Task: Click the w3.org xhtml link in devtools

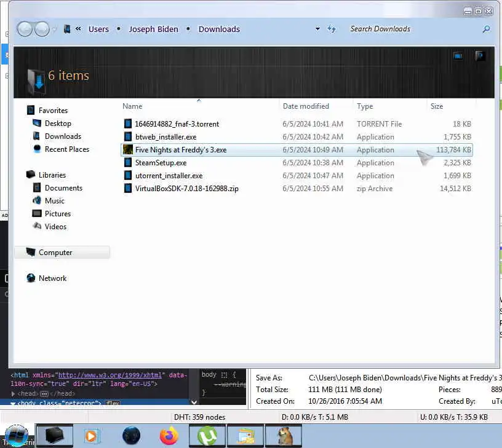Action: (x=110, y=375)
